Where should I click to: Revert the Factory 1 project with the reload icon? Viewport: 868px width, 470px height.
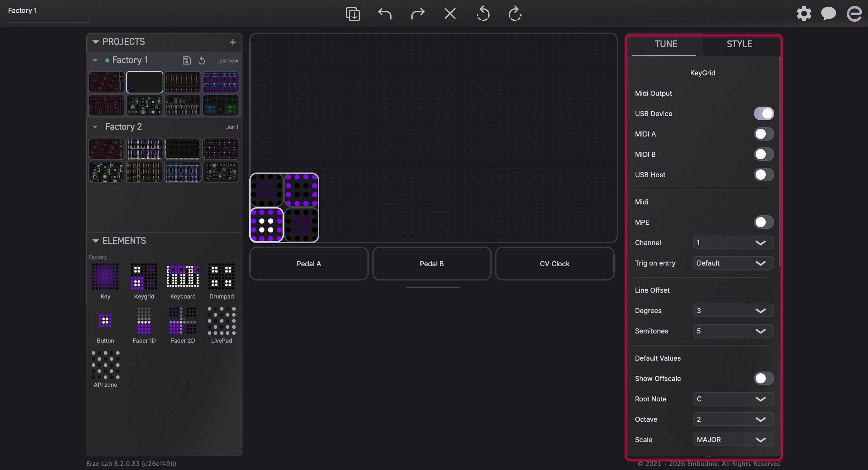(202, 60)
